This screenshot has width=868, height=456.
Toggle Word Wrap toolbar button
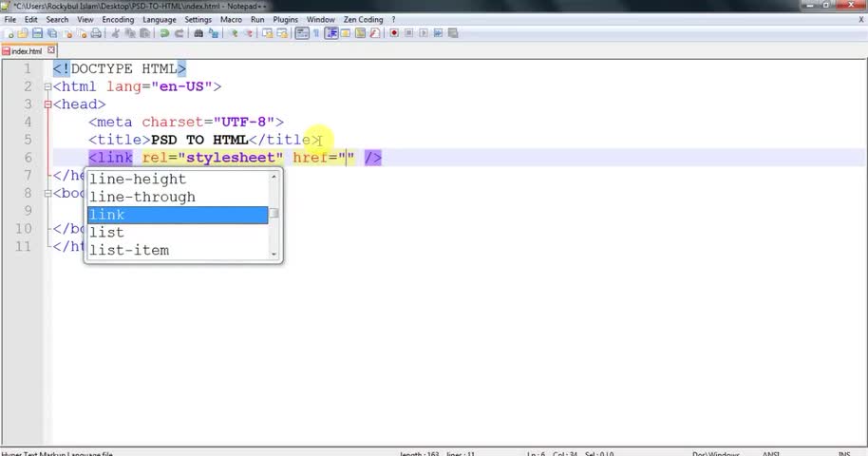(x=302, y=33)
